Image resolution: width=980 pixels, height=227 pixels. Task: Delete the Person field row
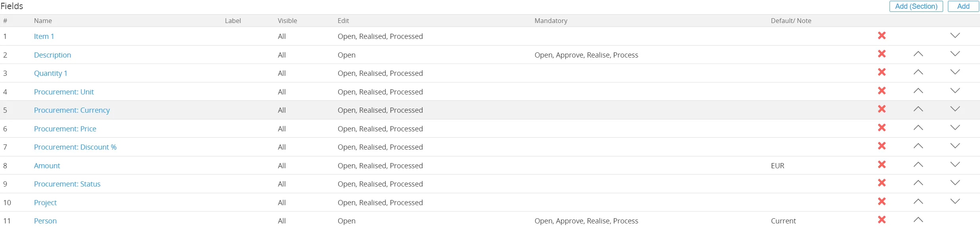tap(882, 220)
